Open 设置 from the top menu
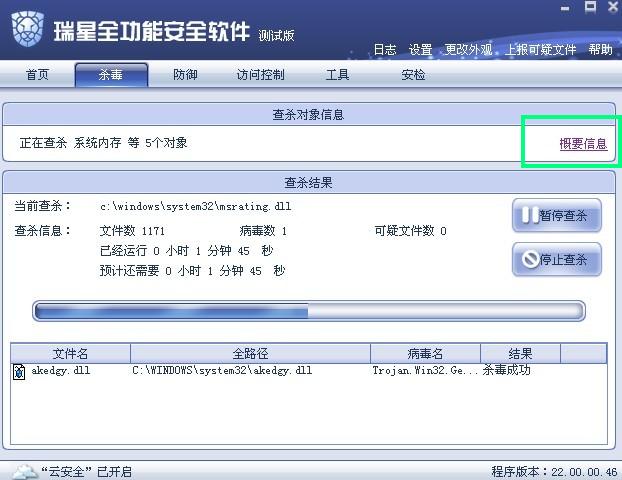The height and width of the screenshot is (480, 622). (x=420, y=50)
